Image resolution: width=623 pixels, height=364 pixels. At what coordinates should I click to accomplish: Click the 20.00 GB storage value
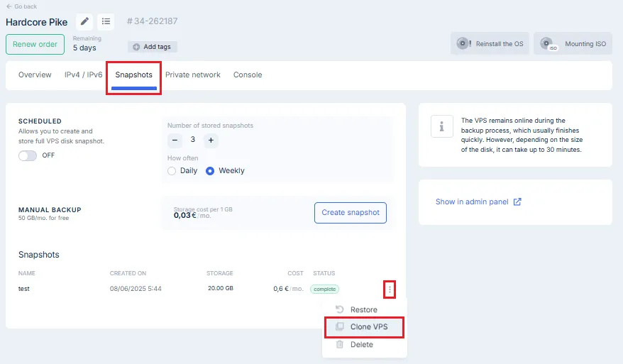coord(221,289)
